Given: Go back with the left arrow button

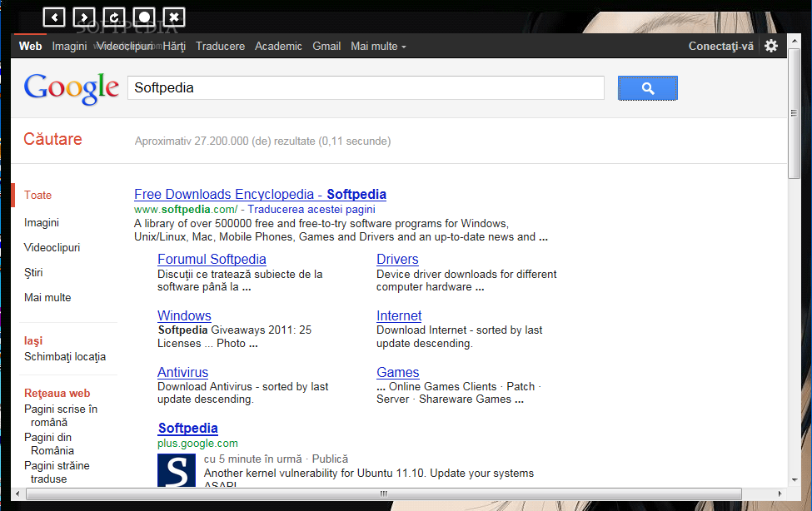Looking at the screenshot, I should [x=54, y=17].
